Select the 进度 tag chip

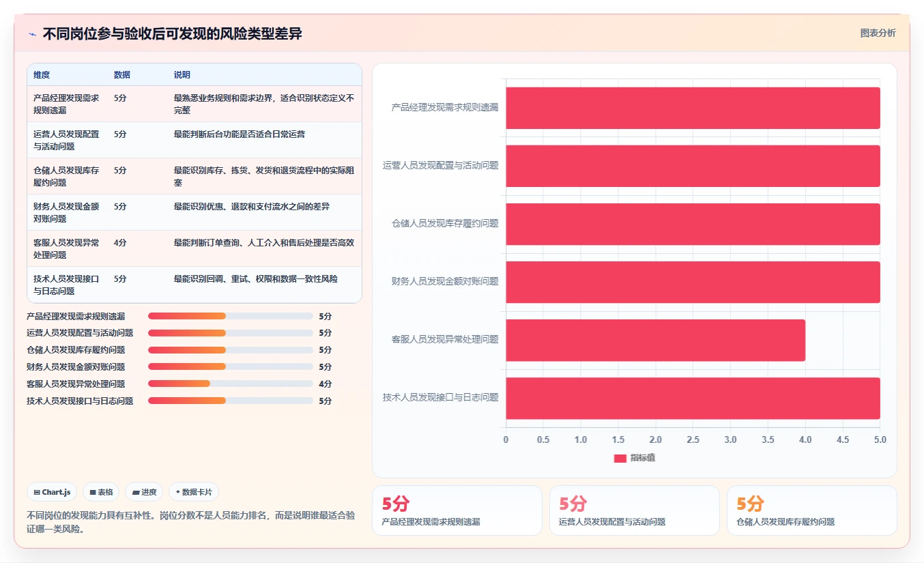point(144,492)
